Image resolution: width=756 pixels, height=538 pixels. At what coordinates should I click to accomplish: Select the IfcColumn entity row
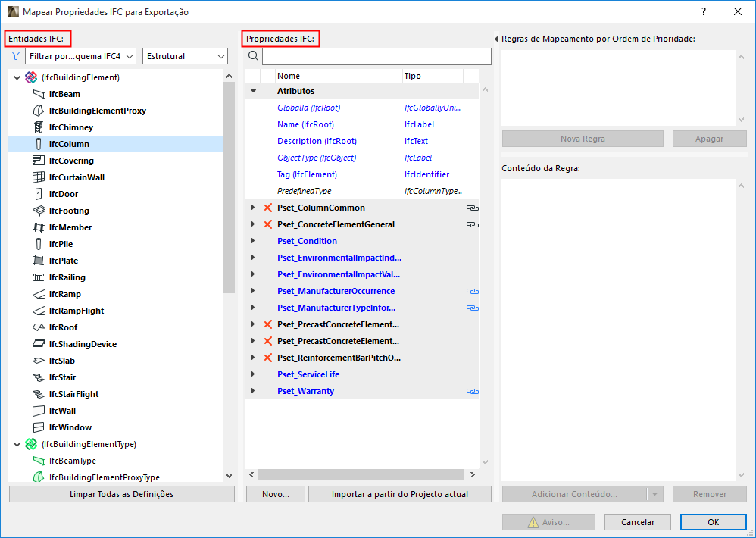[x=115, y=144]
